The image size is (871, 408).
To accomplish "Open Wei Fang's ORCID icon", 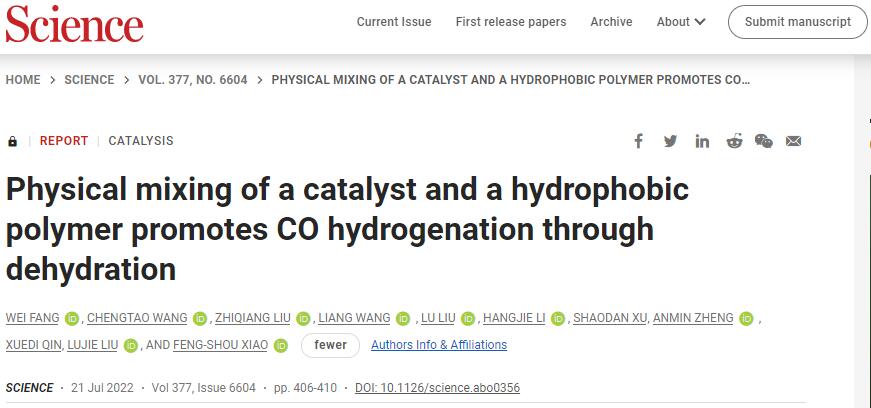I will pos(72,319).
